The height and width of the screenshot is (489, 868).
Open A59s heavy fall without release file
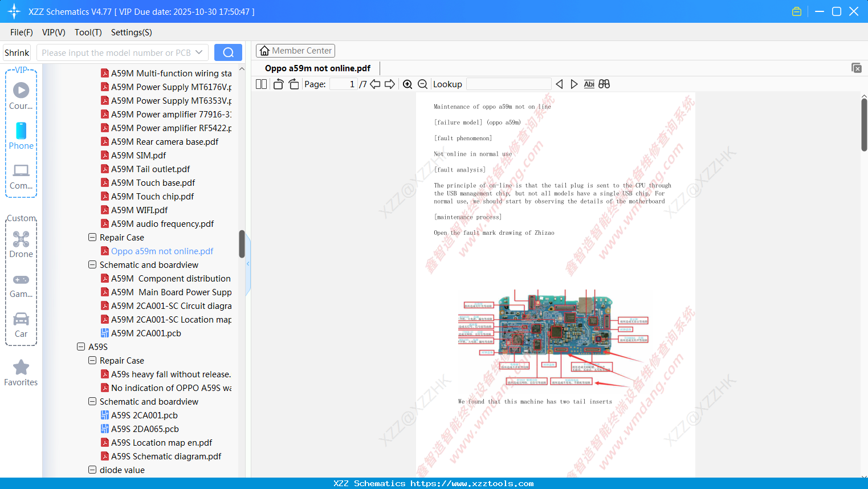[x=171, y=374]
